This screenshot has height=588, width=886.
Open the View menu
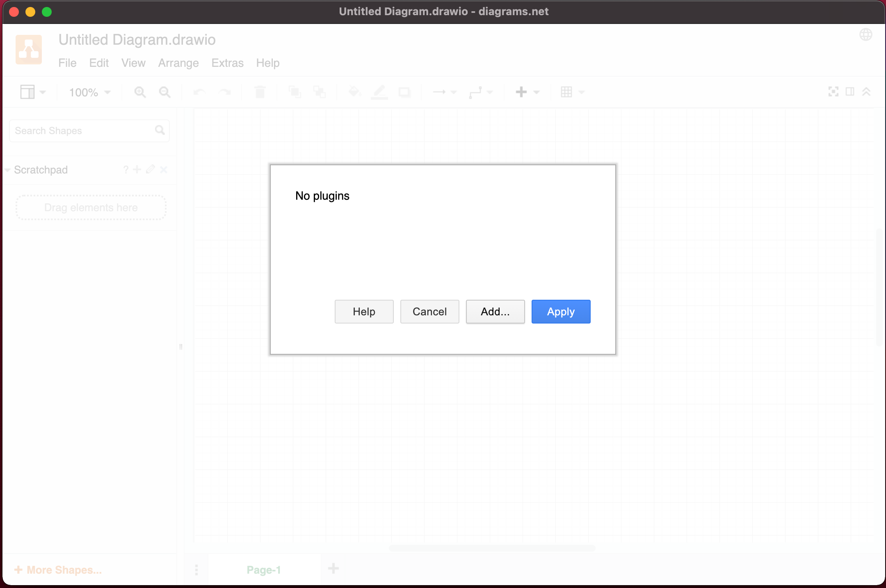pos(133,63)
